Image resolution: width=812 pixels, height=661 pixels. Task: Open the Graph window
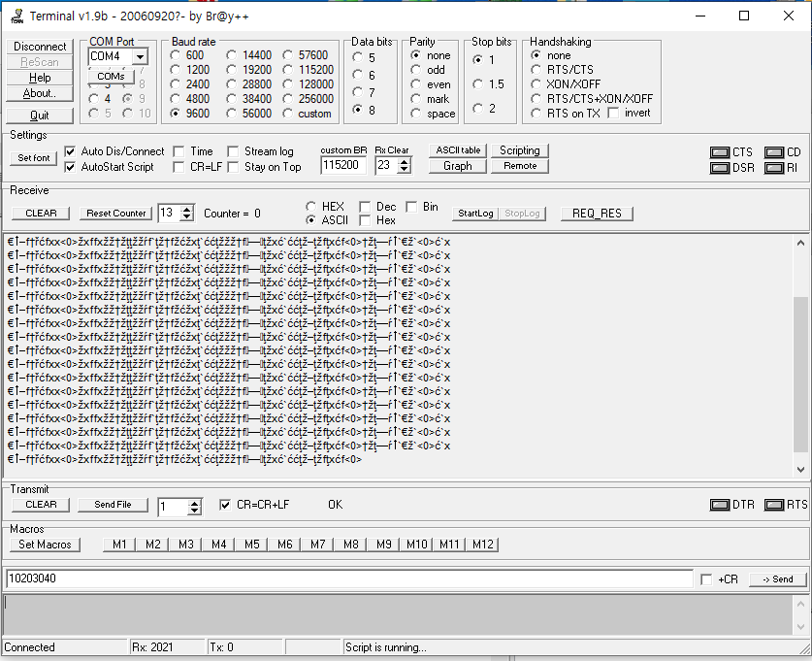click(457, 166)
